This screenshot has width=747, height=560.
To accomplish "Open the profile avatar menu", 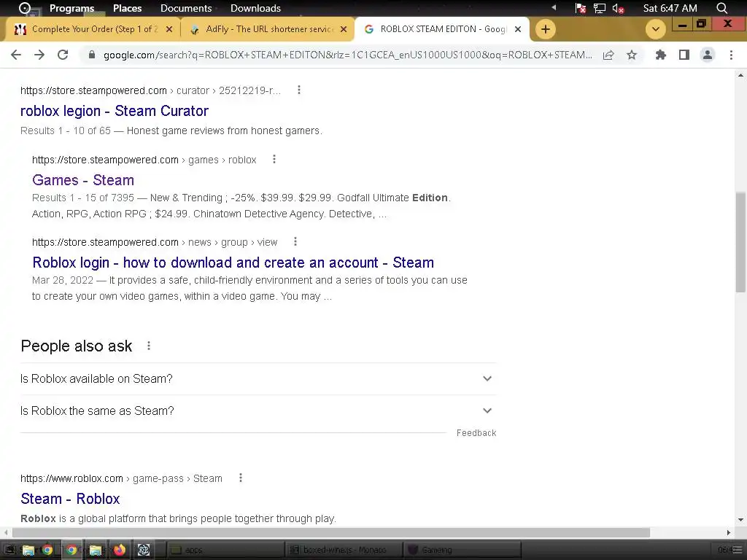I will point(708,55).
